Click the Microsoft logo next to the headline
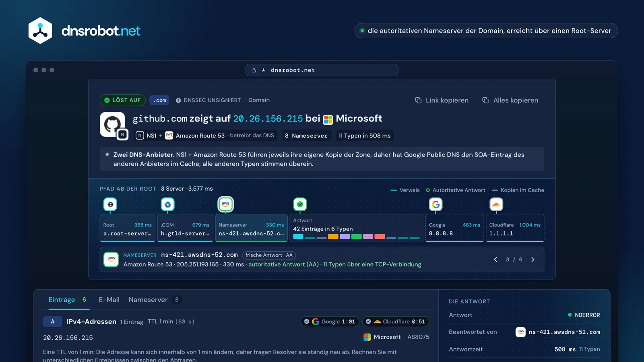 [328, 119]
